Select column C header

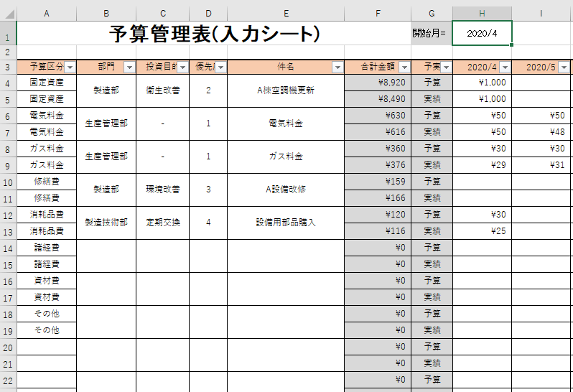(x=162, y=14)
